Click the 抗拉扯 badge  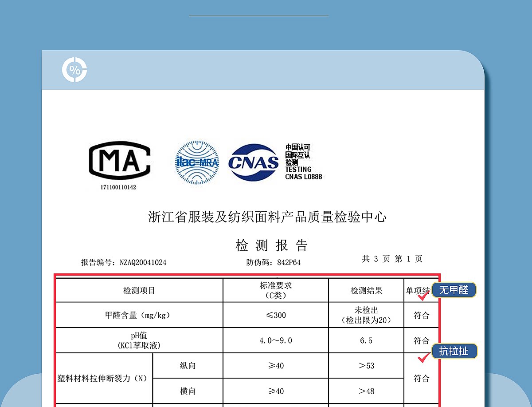[454, 352]
